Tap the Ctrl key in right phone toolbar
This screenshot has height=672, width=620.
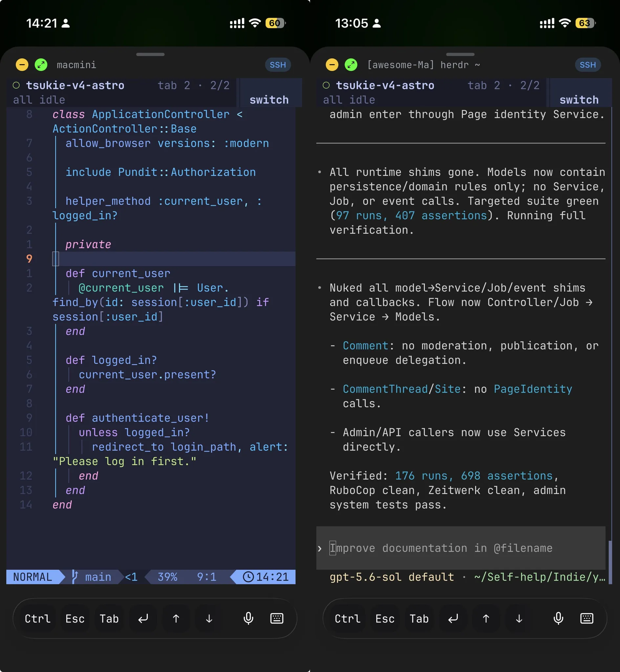[x=348, y=619]
